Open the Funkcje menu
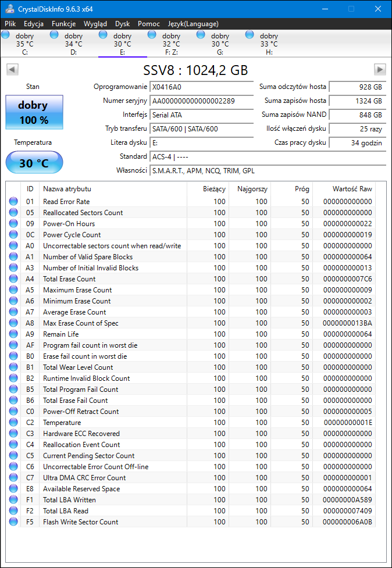392x568 pixels. (x=64, y=24)
